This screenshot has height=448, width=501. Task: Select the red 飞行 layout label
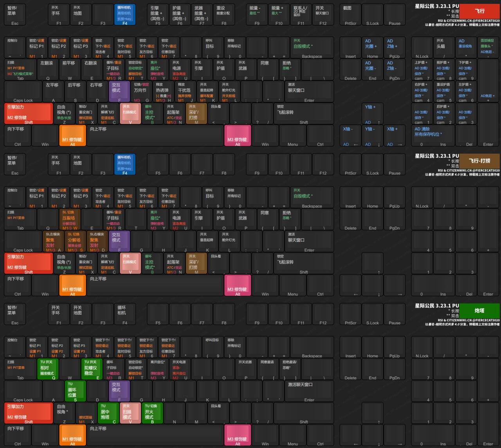coord(479,11)
